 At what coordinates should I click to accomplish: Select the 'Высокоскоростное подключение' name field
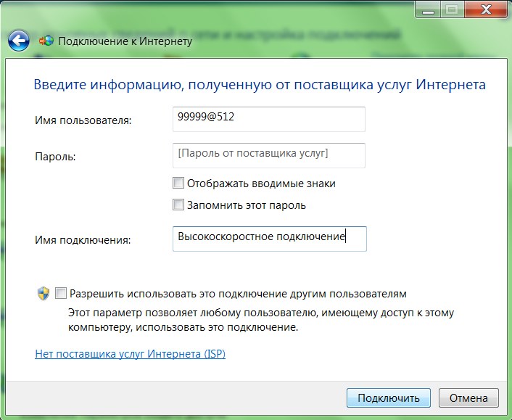tap(269, 239)
